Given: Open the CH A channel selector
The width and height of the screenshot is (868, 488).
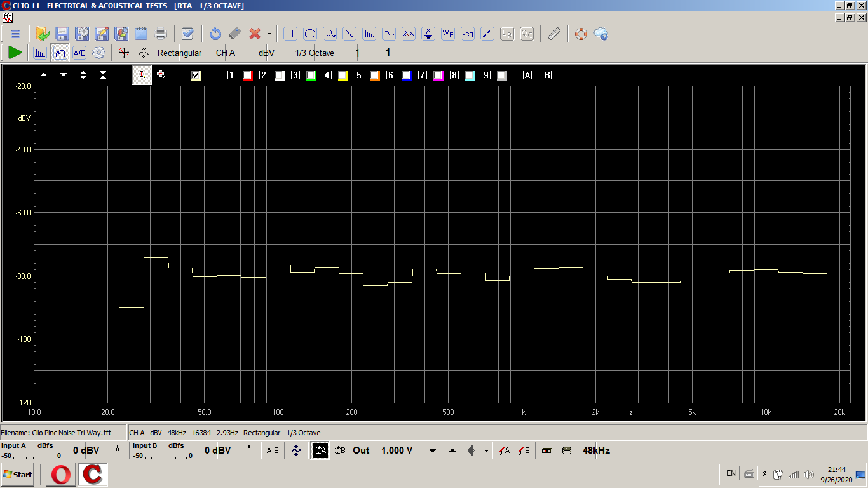Looking at the screenshot, I should point(226,53).
